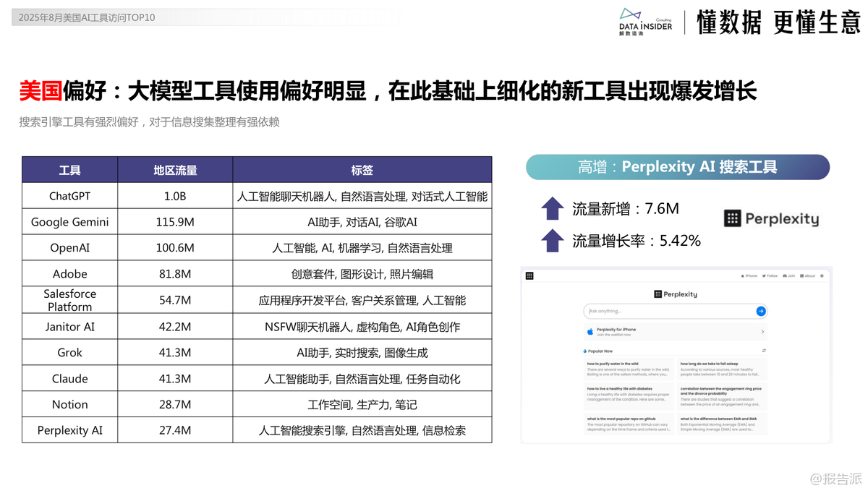Click the flame icon next to Popular Now
This screenshot has width=868, height=488.
[x=584, y=351]
